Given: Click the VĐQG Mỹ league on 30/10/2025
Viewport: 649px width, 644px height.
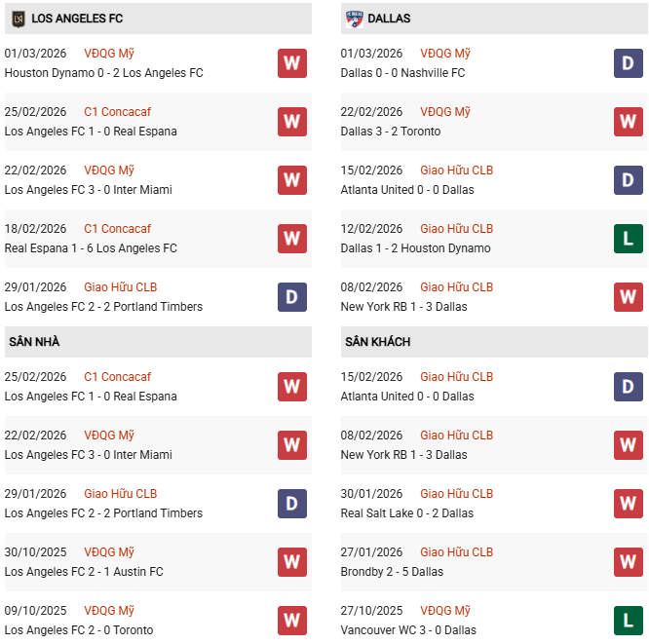Looking at the screenshot, I should pos(109,552).
